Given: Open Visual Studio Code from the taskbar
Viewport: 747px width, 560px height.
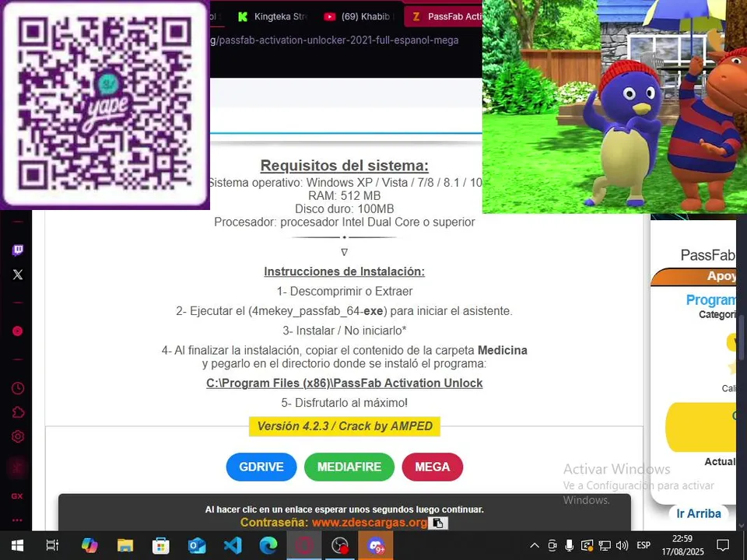Looking at the screenshot, I should (233, 545).
